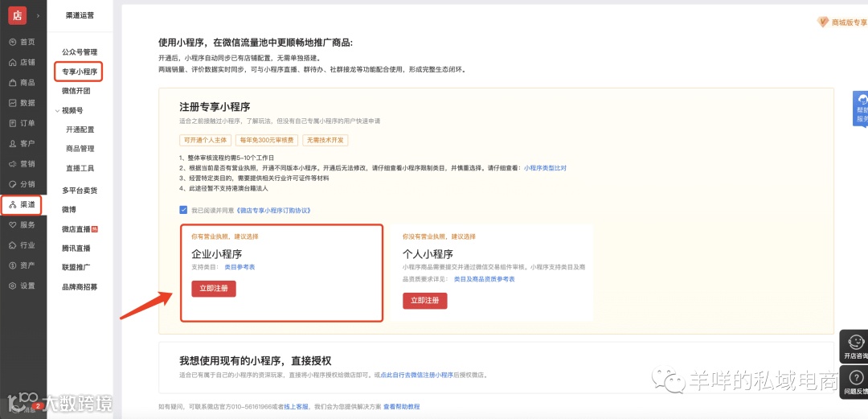Open 类目参考表 link under 企业小程序
868x419 pixels.
(x=240, y=267)
